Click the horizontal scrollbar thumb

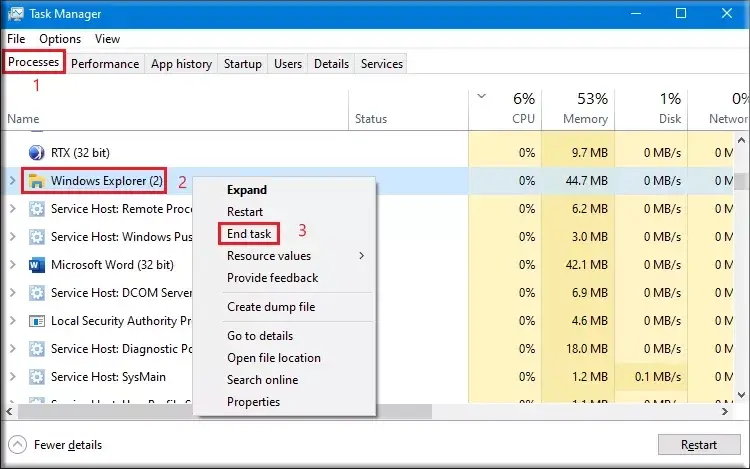click(x=225, y=411)
